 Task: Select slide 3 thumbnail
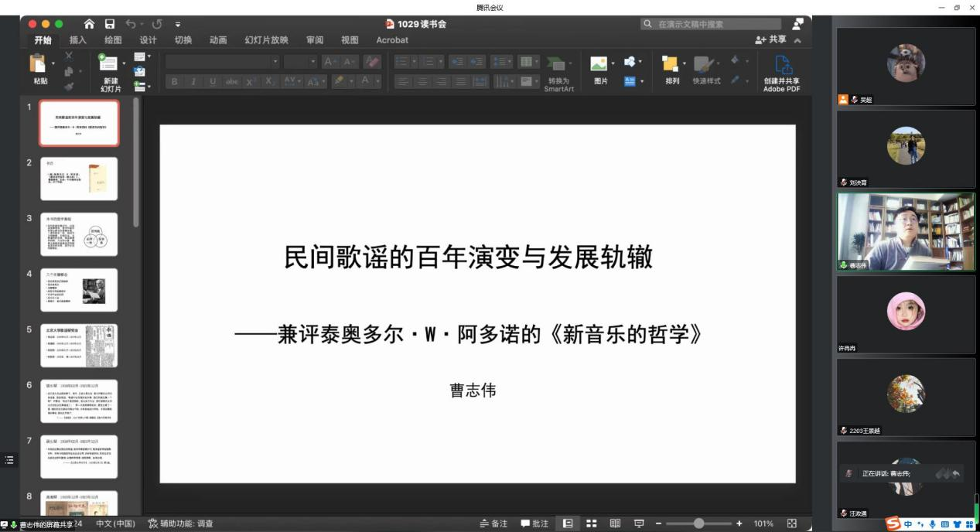pos(79,234)
